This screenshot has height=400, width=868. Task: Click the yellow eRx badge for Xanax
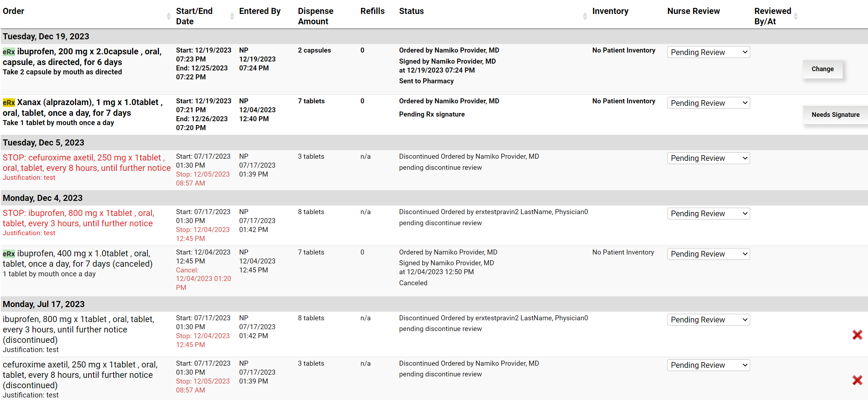[x=9, y=103]
